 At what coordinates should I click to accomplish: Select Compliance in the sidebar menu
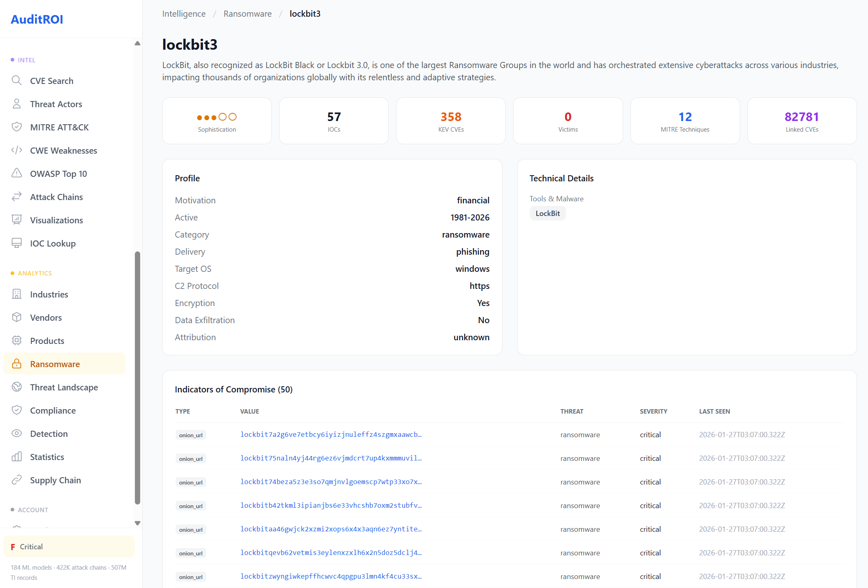[x=53, y=410]
